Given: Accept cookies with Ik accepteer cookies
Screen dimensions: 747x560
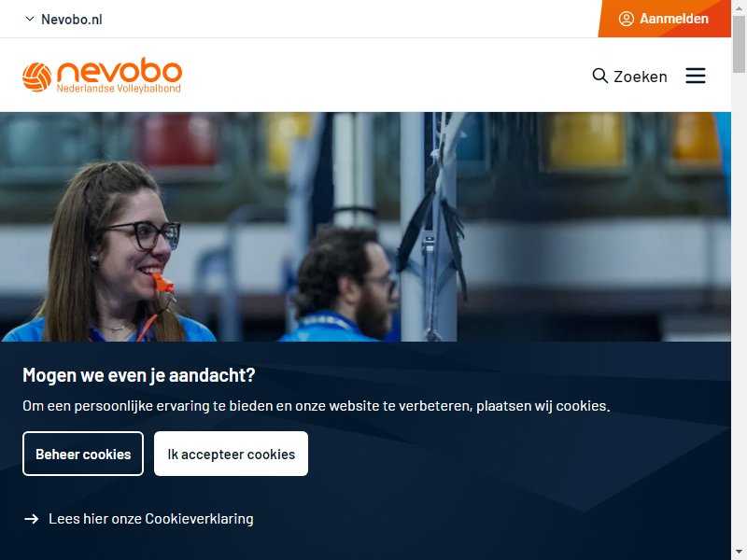Looking at the screenshot, I should (231, 454).
